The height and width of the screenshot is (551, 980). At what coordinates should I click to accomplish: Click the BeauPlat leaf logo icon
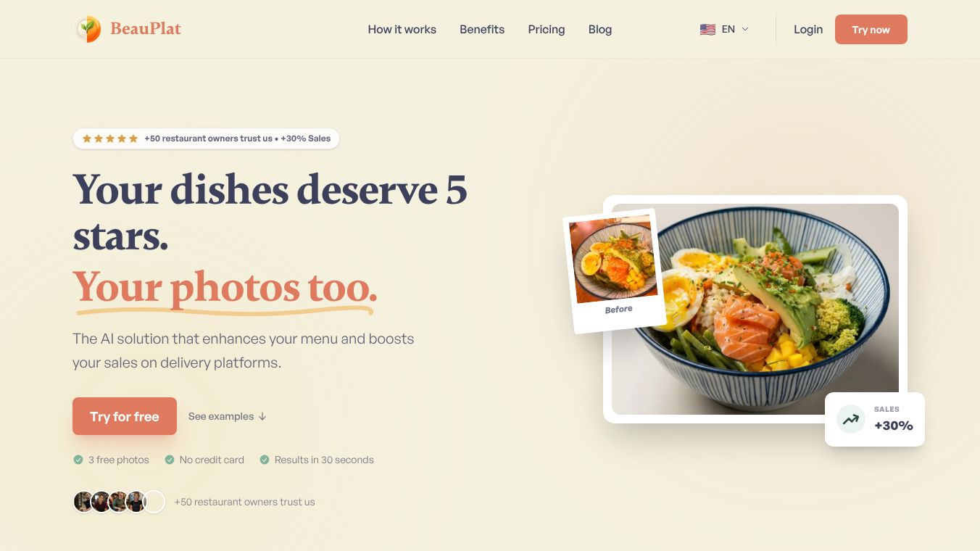point(88,29)
